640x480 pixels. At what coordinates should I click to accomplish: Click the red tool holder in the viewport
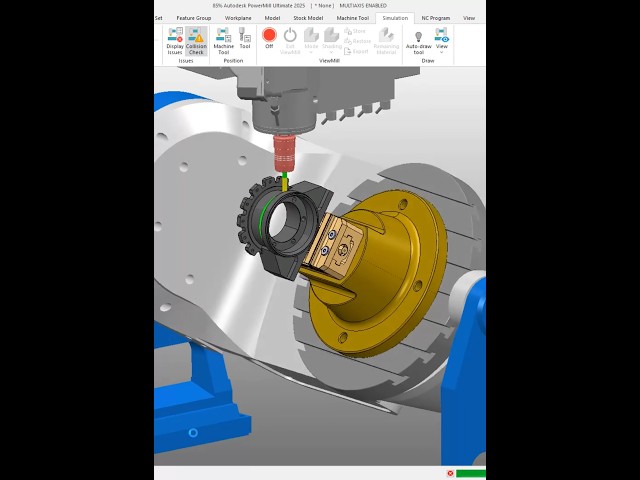click(x=284, y=153)
